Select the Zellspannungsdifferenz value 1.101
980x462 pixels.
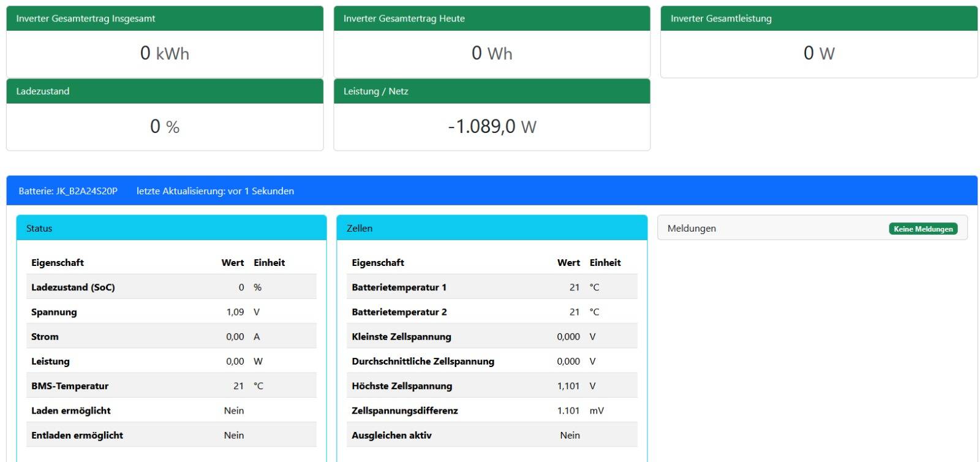[568, 411]
